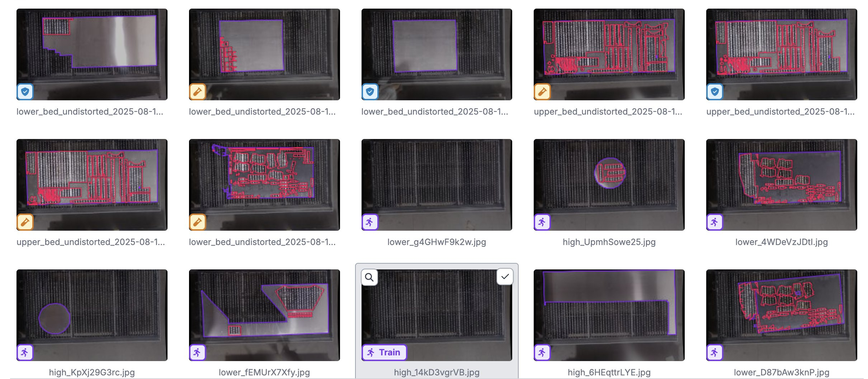The width and height of the screenshot is (868, 379).
Task: Click the blue shield badge on the upper_bed thumbnail
Action: 714,92
